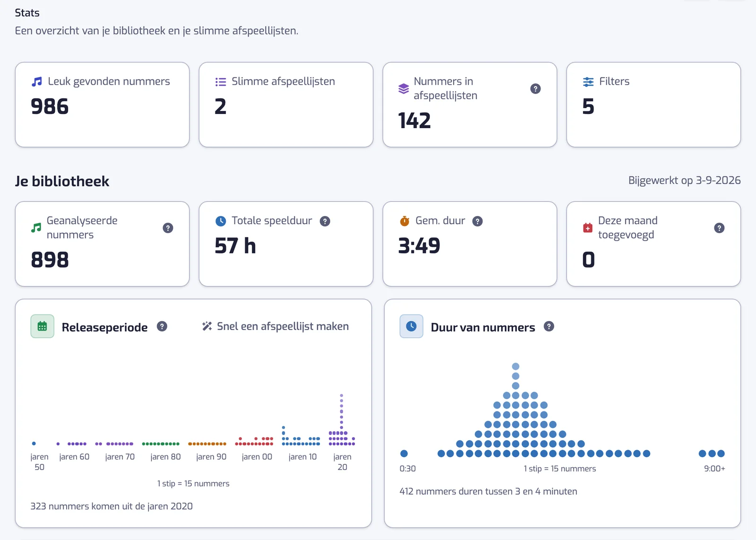Viewport: 756px width, 540px height.
Task: Click the value 0 under Deze maand toegevoegd
Action: [x=588, y=260]
